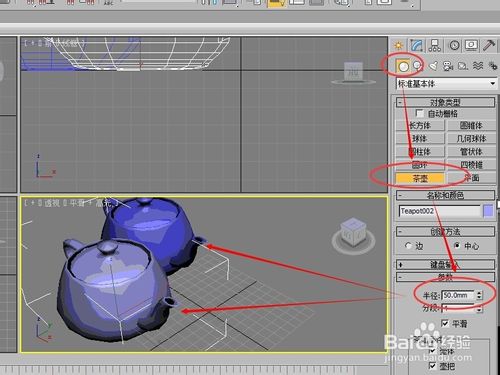
Task: Click the highlighted 茶壶 button
Action: pyautogui.click(x=420, y=178)
